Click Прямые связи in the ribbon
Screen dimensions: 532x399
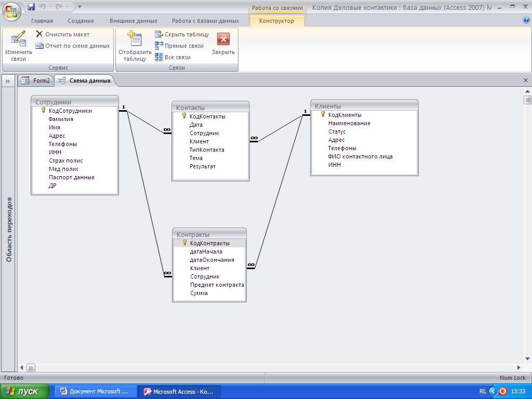tap(179, 46)
